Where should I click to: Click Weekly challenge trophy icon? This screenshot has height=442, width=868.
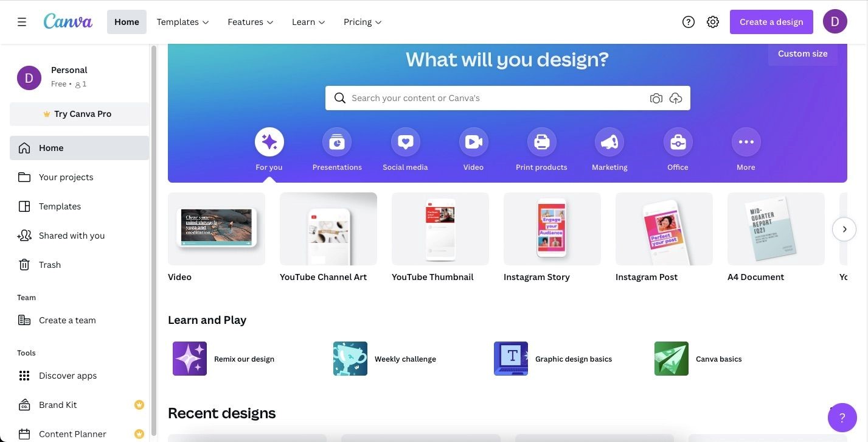(x=350, y=359)
